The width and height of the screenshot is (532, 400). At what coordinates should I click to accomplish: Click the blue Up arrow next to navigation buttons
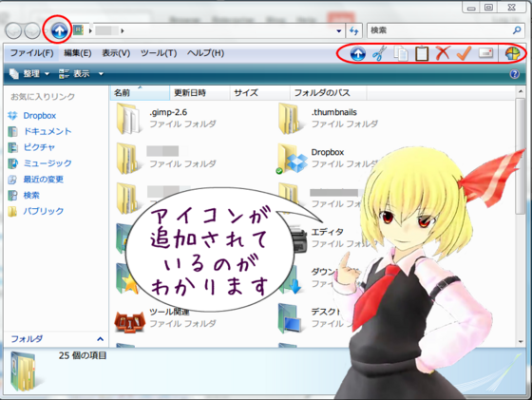59,30
